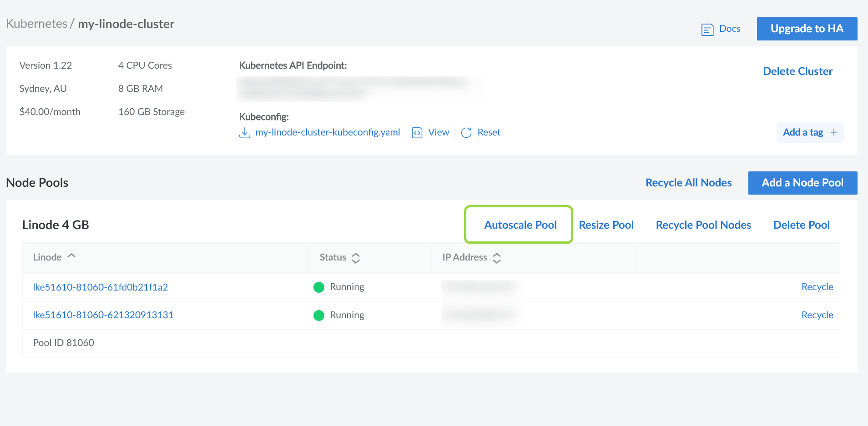868x426 pixels.
Task: Click Linode 4 GB pool heading
Action: click(x=56, y=225)
